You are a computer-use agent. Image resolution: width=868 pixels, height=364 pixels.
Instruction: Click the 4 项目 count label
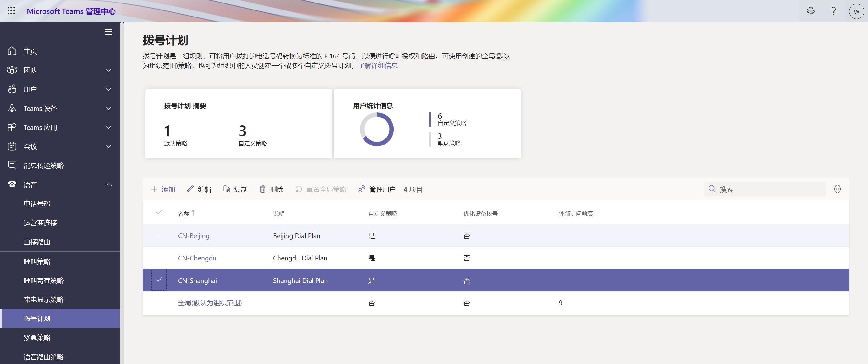412,189
